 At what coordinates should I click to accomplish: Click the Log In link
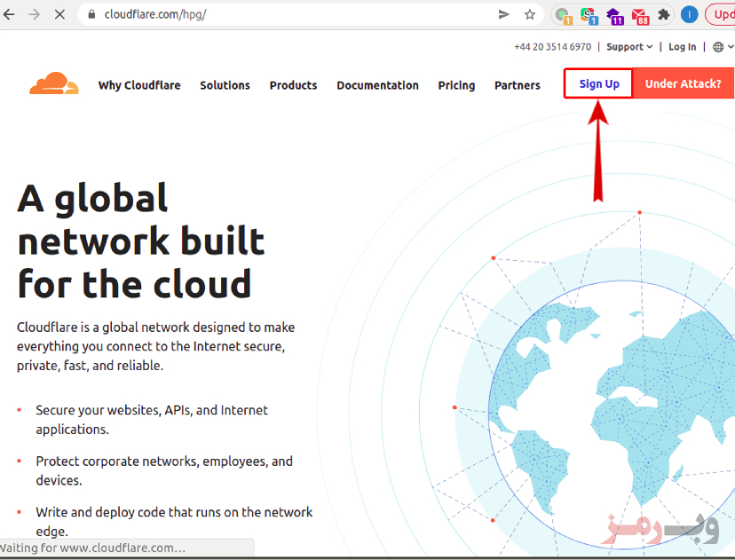pos(682,47)
